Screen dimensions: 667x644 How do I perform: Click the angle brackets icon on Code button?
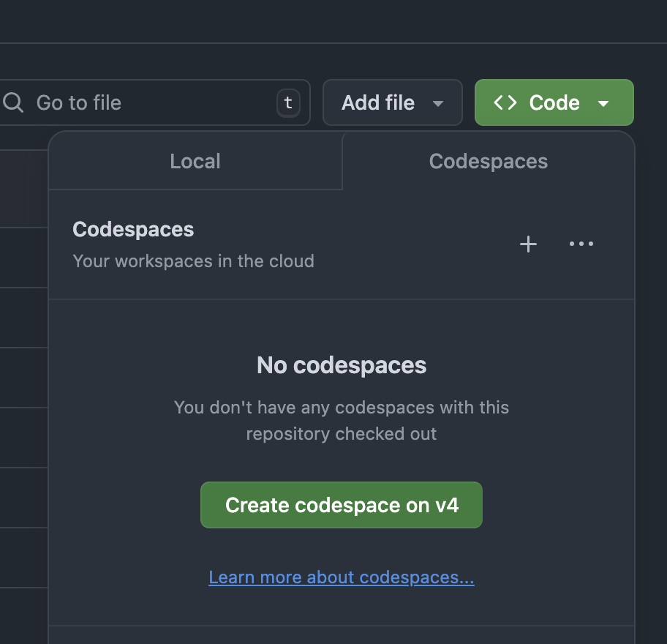pyautogui.click(x=505, y=103)
